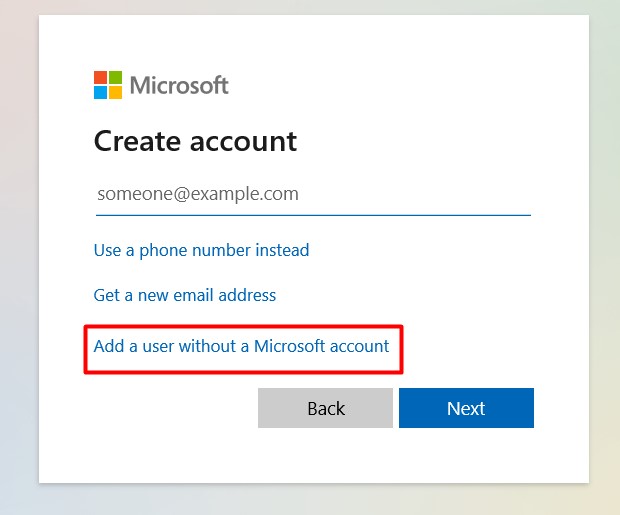Add a user without a Microsoft account
Screen dimensions: 620x515
241,347
